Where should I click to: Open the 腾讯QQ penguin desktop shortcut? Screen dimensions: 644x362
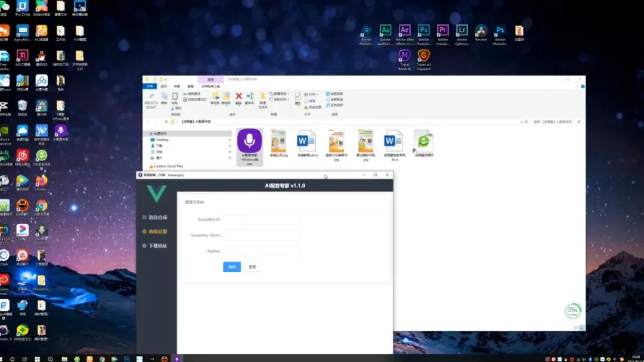coord(41,58)
